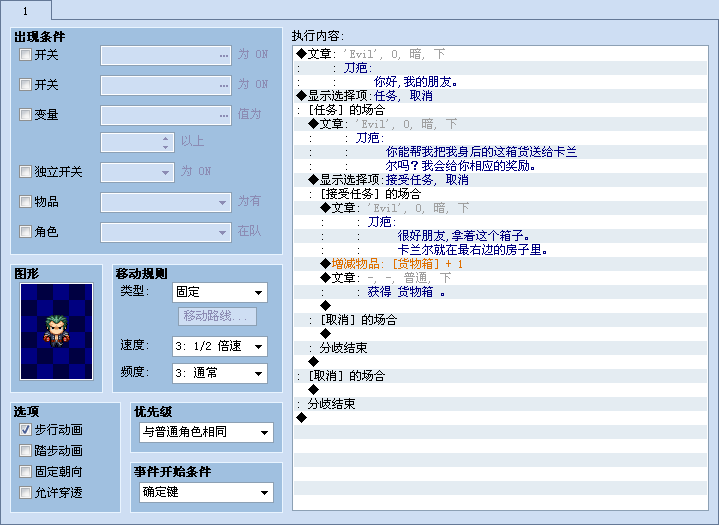Viewport: 719px width, 525px height.
Task: Select the inner 分歧结束 line
Action: click(x=501, y=348)
